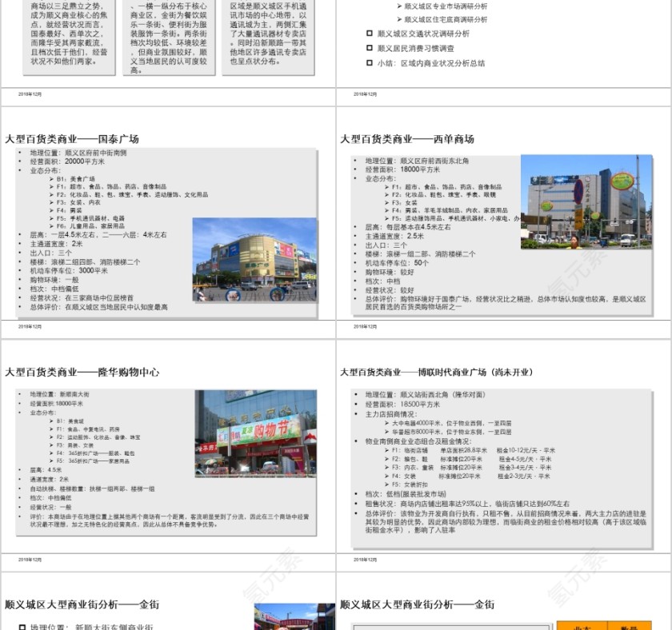Select the arrow marker before 顺义城区住宅底商调研分析
672x630 pixels.
coord(398,18)
